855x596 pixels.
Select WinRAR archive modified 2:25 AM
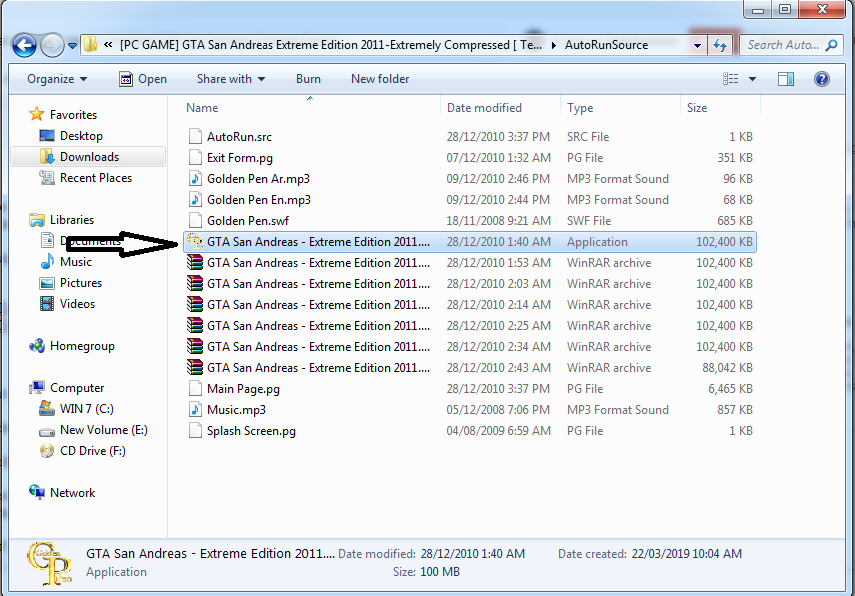[x=469, y=326]
